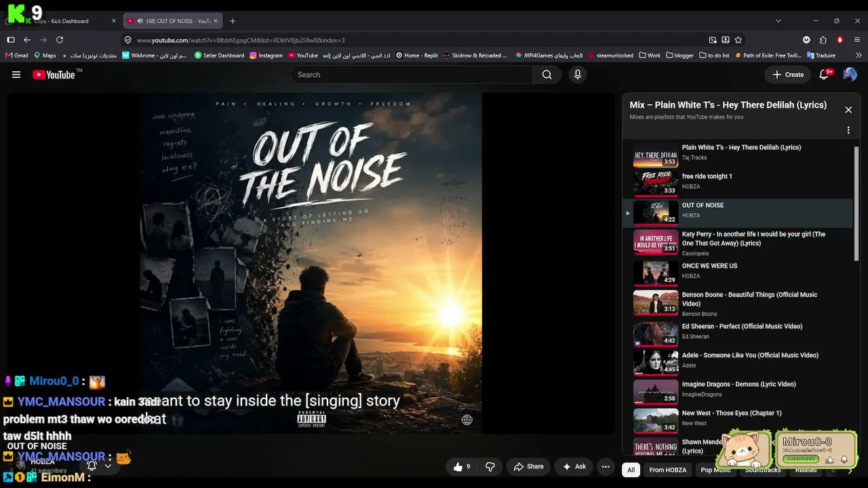Image resolution: width=868 pixels, height=488 pixels.
Task: Open the Home - Replit bookmark
Action: [x=417, y=56]
